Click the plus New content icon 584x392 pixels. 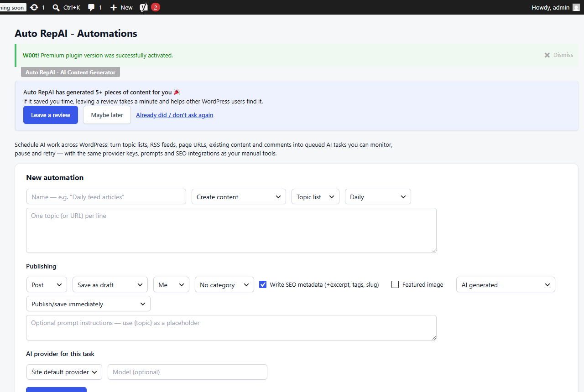click(114, 7)
